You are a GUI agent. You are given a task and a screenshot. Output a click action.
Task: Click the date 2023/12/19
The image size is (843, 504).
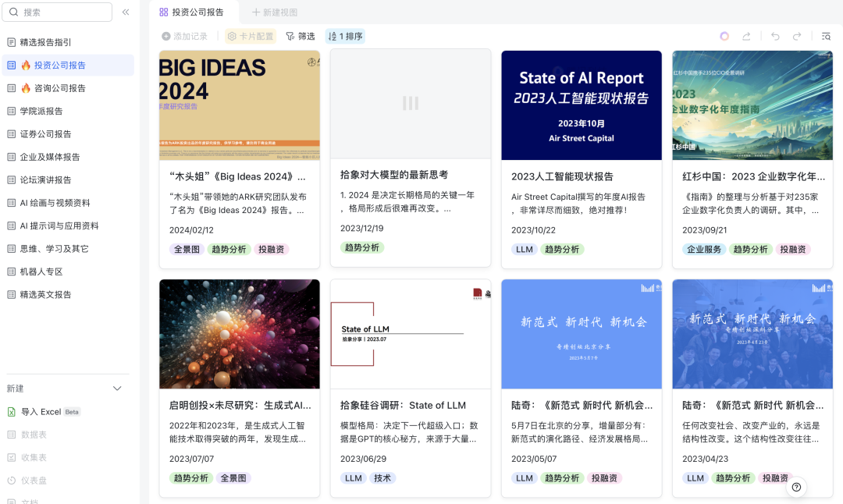pos(362,229)
